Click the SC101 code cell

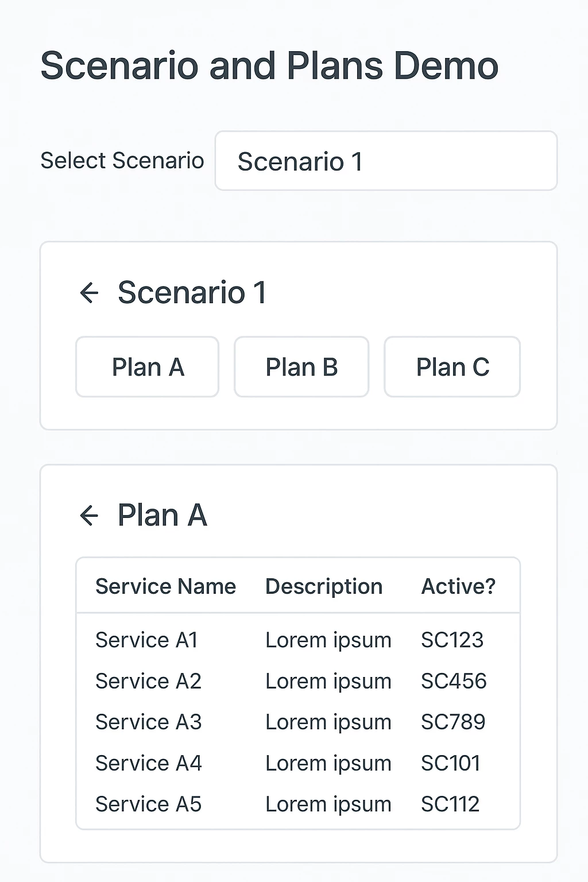[x=451, y=763]
